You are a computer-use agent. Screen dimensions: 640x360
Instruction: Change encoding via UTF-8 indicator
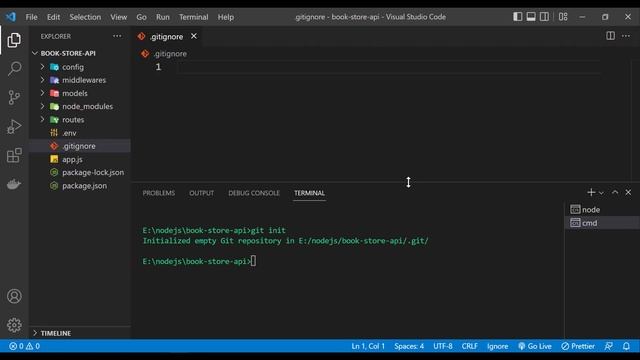(x=443, y=346)
